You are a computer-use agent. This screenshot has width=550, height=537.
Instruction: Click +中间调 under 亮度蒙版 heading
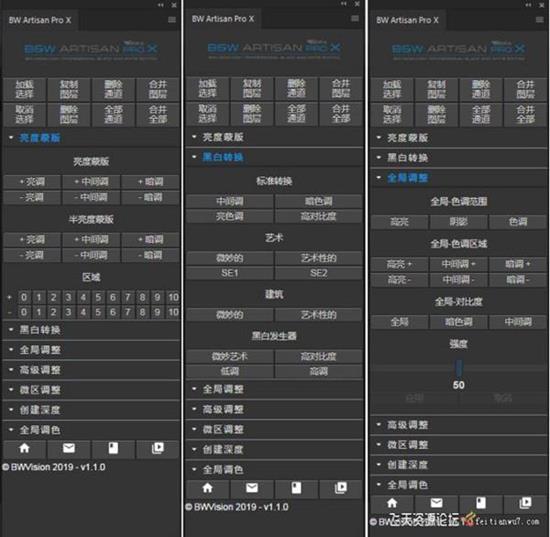(91, 182)
